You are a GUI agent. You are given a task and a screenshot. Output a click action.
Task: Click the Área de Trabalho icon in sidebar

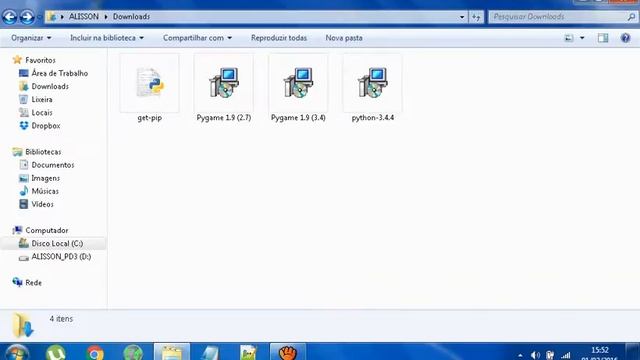pos(24,73)
